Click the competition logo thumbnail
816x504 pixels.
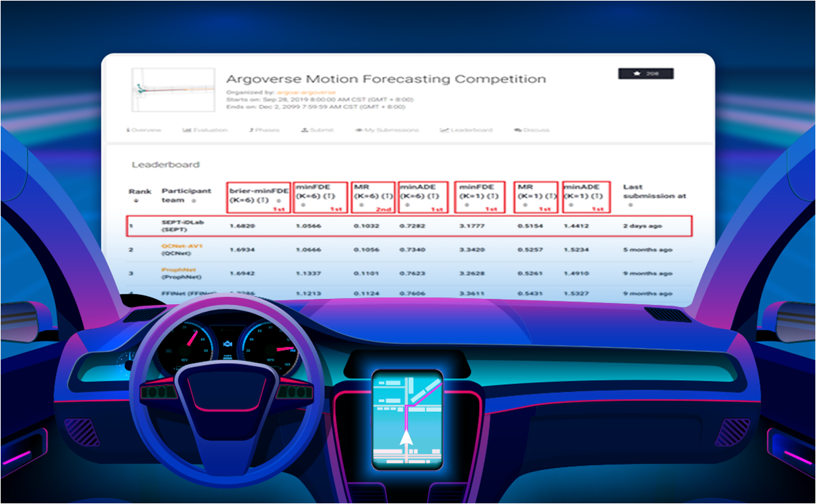point(171,91)
